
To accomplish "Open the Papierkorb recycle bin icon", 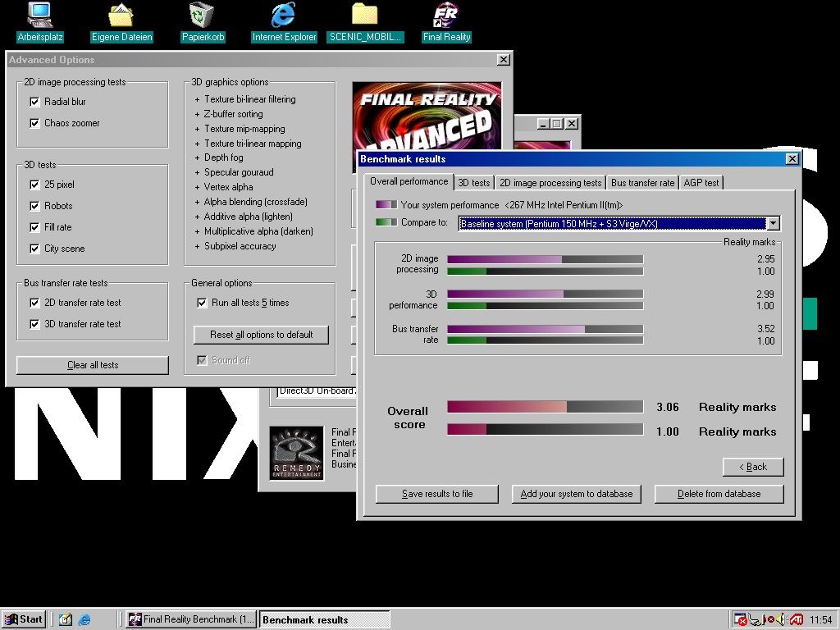I will pos(203,22).
